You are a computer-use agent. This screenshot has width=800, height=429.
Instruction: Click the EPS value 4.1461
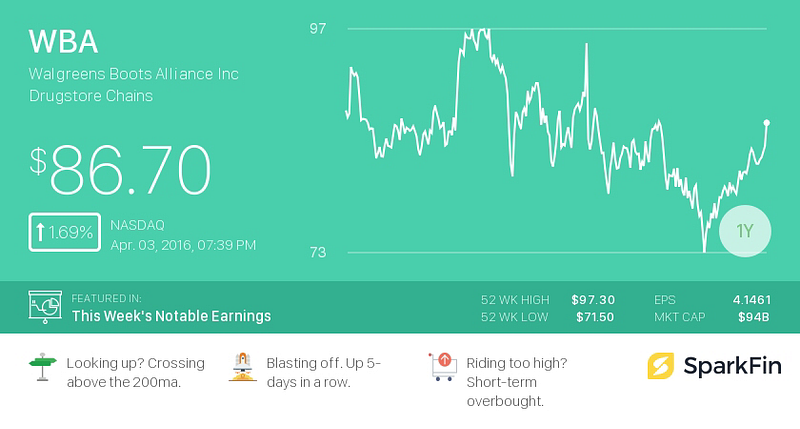(x=752, y=300)
